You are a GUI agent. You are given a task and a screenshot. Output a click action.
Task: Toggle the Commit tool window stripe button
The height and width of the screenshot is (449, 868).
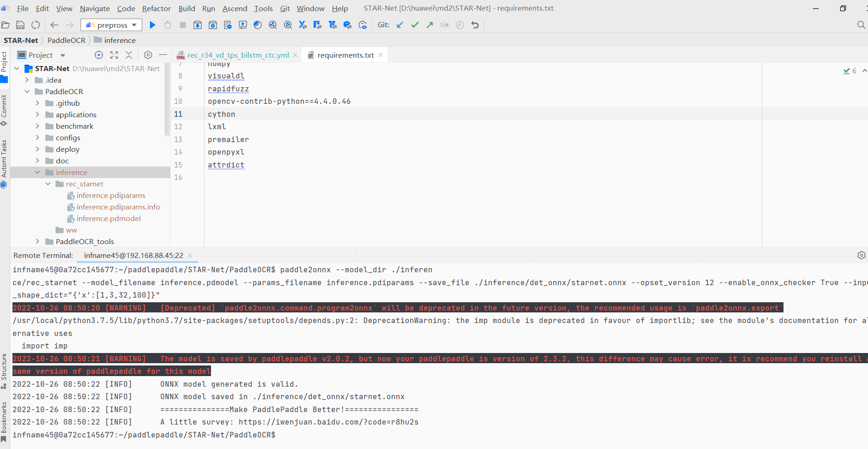4,110
